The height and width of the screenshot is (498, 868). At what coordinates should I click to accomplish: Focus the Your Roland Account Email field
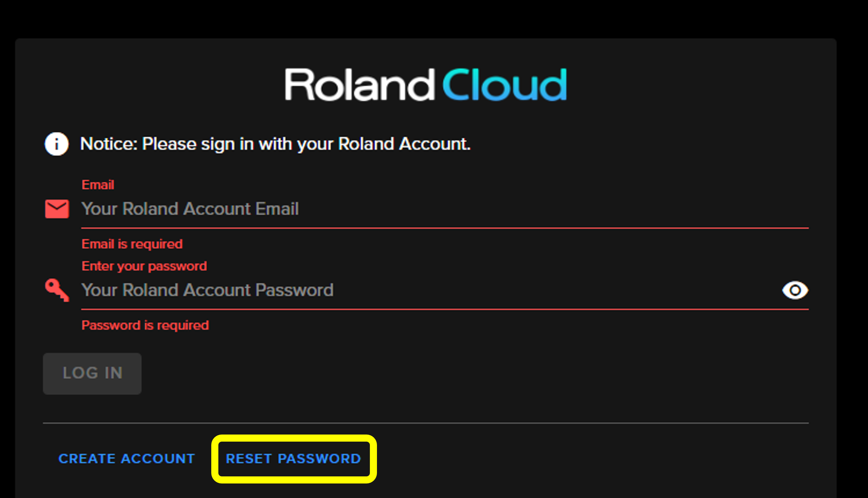[x=445, y=209]
